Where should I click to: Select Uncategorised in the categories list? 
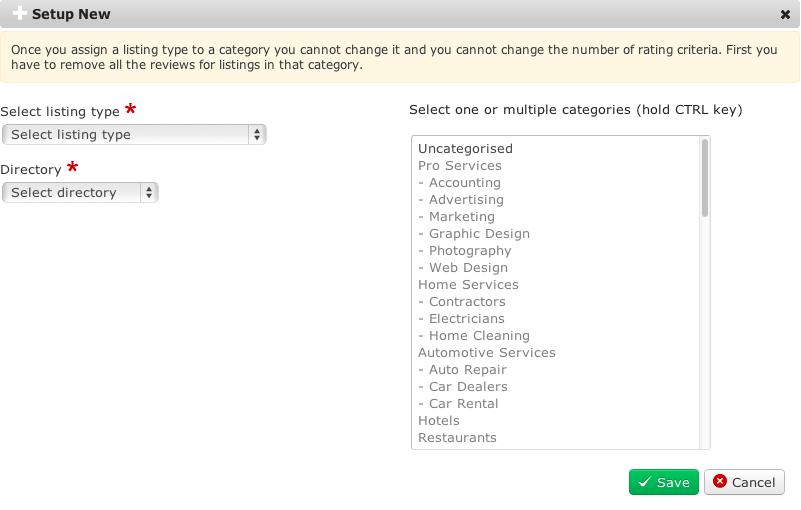[465, 149]
